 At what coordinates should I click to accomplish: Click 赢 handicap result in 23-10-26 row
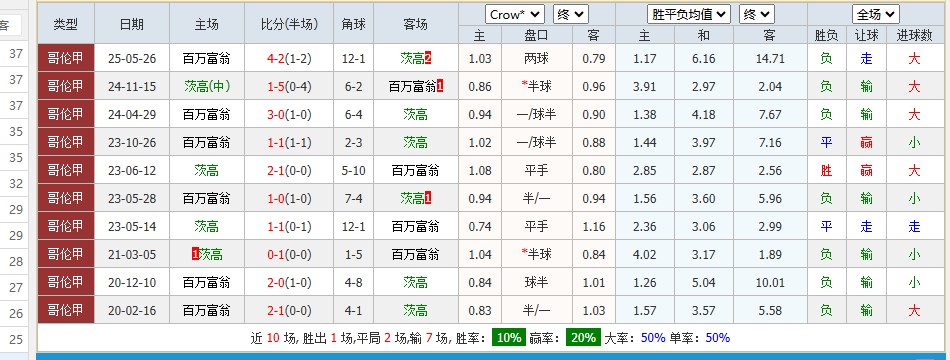click(866, 142)
